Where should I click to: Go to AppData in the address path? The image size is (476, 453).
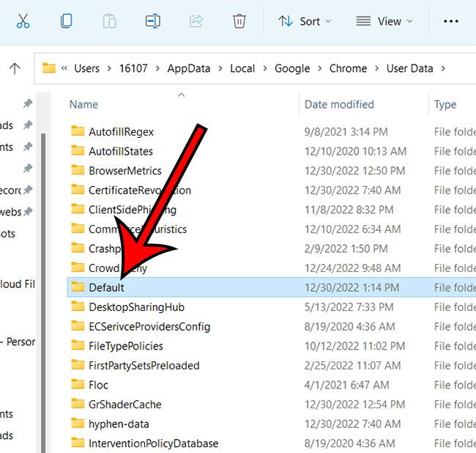coord(188,68)
